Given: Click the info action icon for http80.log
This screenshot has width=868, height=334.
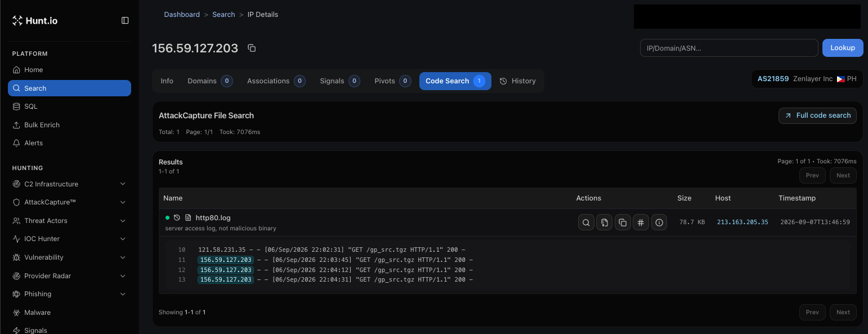Looking at the screenshot, I should coord(659,222).
